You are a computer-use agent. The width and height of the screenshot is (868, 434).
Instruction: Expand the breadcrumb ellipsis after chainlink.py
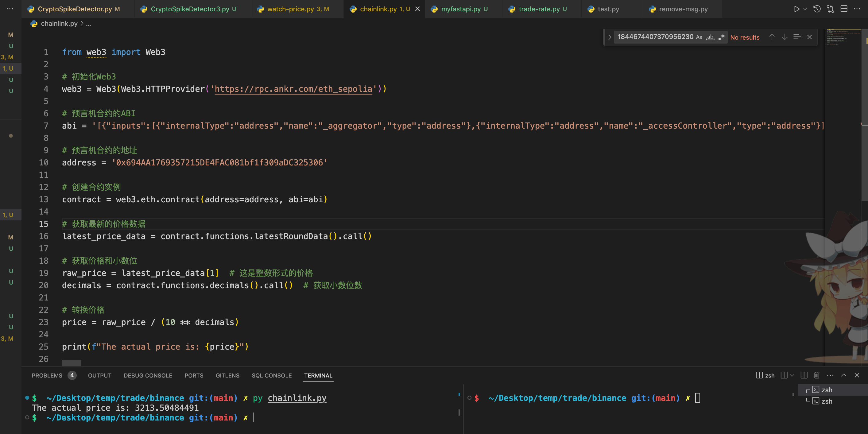(x=89, y=24)
